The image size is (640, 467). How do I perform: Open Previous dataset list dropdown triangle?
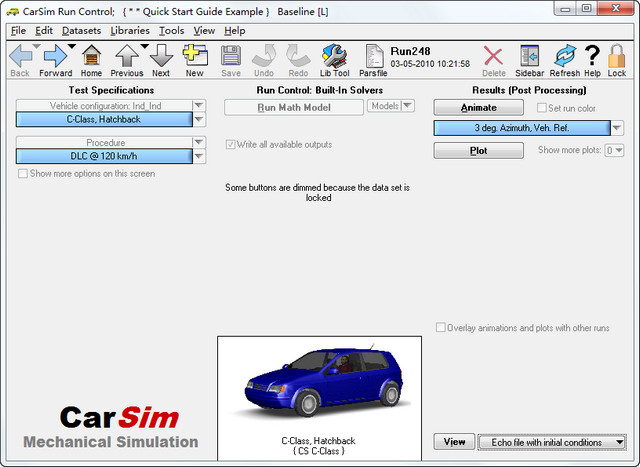pyautogui.click(x=144, y=46)
